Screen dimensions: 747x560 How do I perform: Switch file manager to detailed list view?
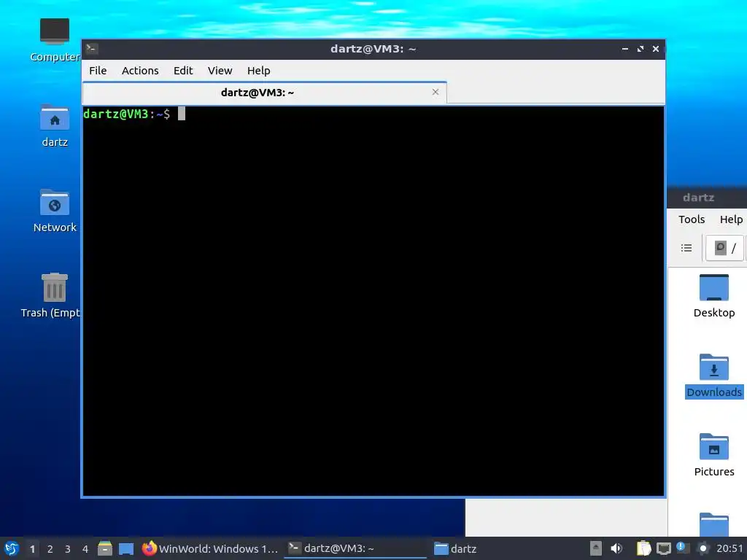[x=686, y=248]
